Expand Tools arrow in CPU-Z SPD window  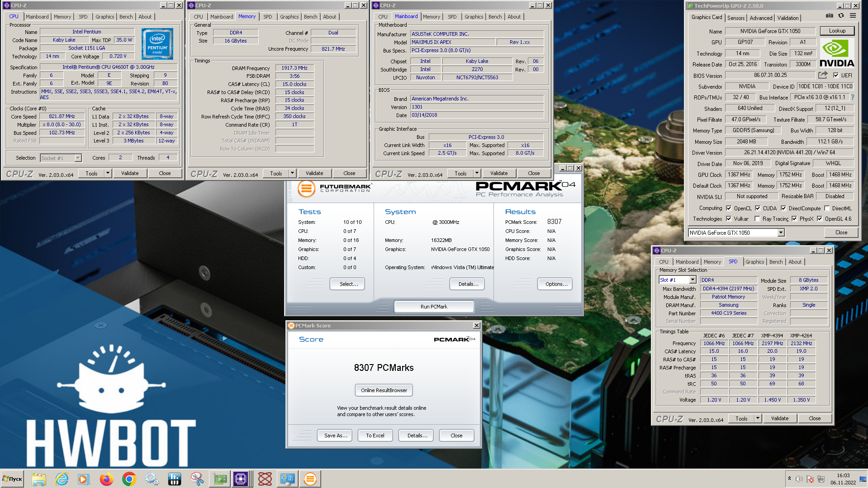click(x=758, y=418)
